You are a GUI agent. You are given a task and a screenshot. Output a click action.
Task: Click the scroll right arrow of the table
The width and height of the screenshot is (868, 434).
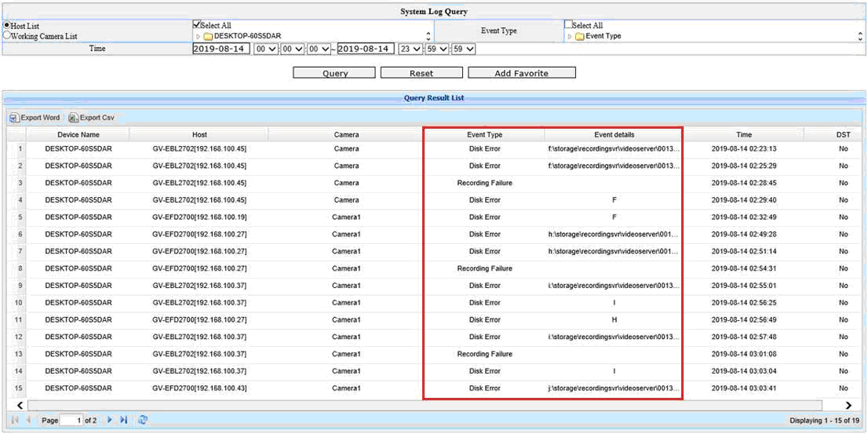click(x=848, y=406)
